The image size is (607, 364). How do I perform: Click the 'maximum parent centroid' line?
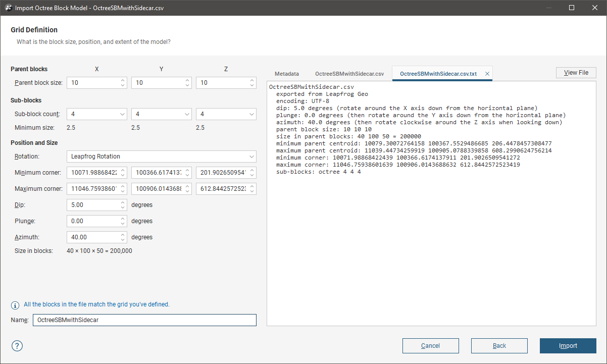(414, 150)
